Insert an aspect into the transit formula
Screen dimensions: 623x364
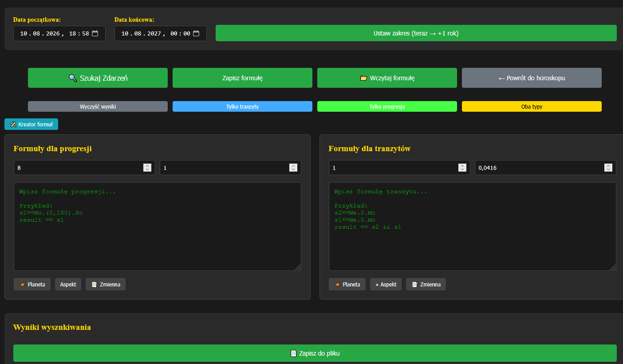[386, 284]
